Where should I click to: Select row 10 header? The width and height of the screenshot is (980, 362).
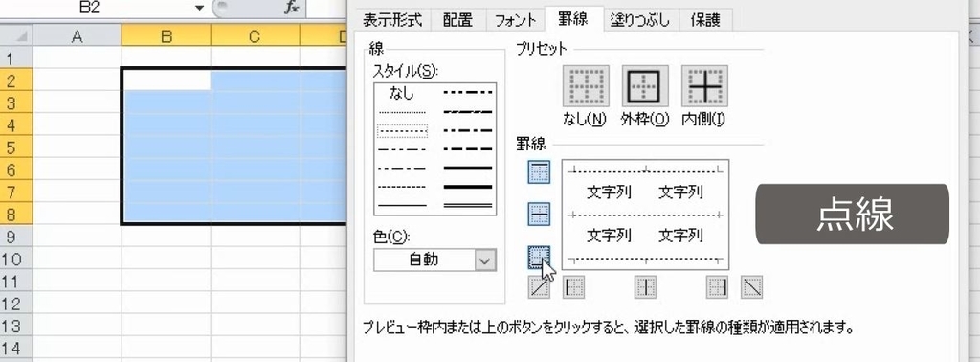(x=16, y=260)
